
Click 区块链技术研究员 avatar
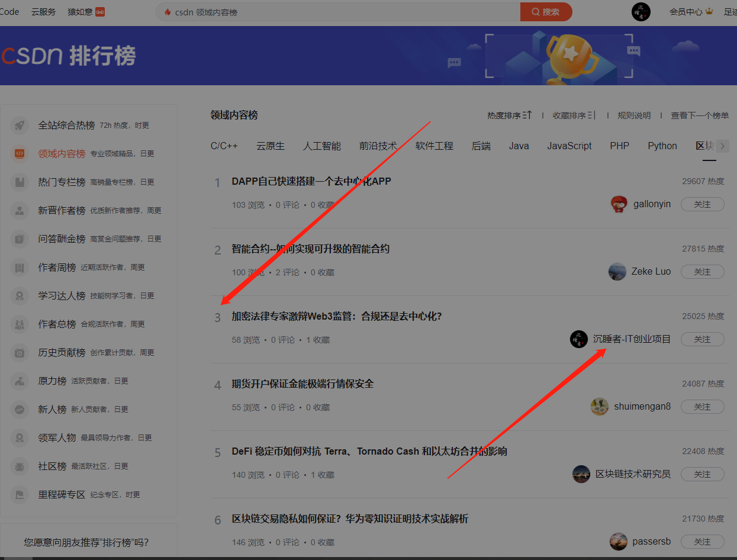coord(581,474)
